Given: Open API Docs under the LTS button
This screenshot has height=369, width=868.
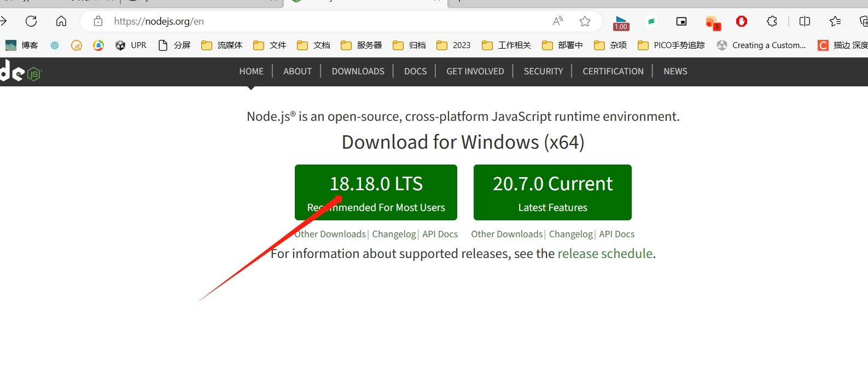Looking at the screenshot, I should coord(440,234).
